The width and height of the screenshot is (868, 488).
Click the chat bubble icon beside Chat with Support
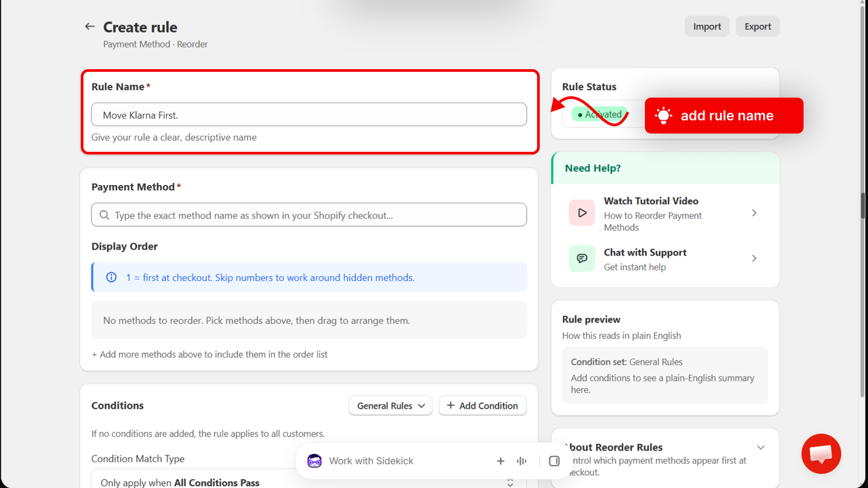582,258
